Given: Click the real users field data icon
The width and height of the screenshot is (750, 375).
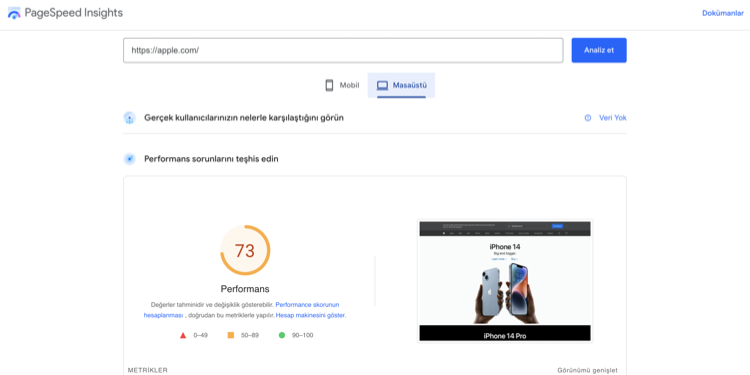Looking at the screenshot, I should click(x=130, y=118).
